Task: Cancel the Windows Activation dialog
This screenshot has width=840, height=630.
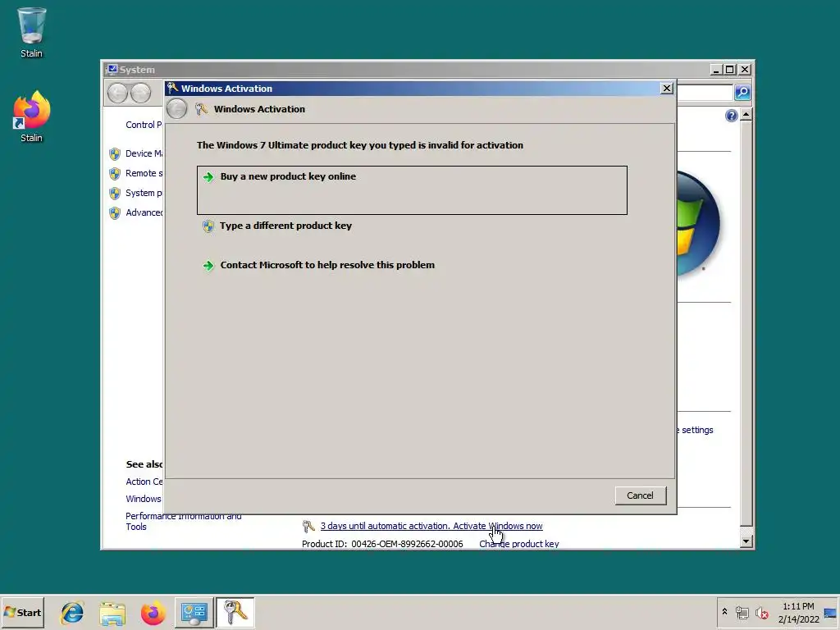Action: click(x=640, y=495)
